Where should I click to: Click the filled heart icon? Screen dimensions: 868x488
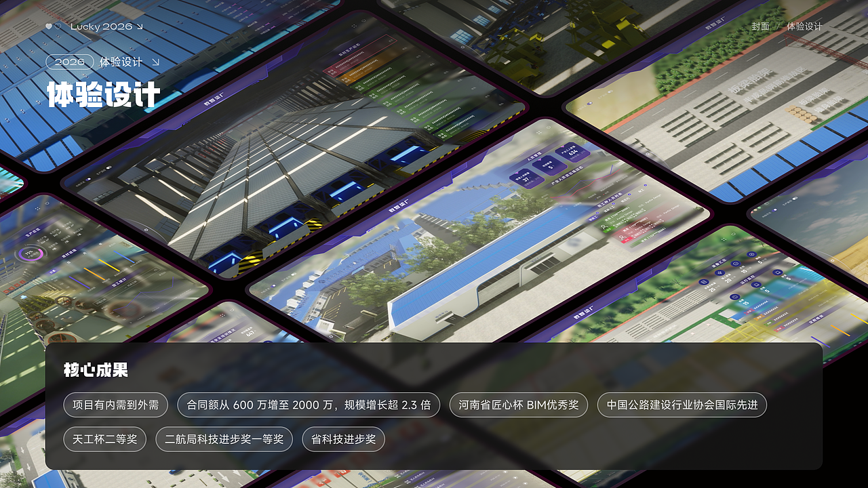(49, 26)
